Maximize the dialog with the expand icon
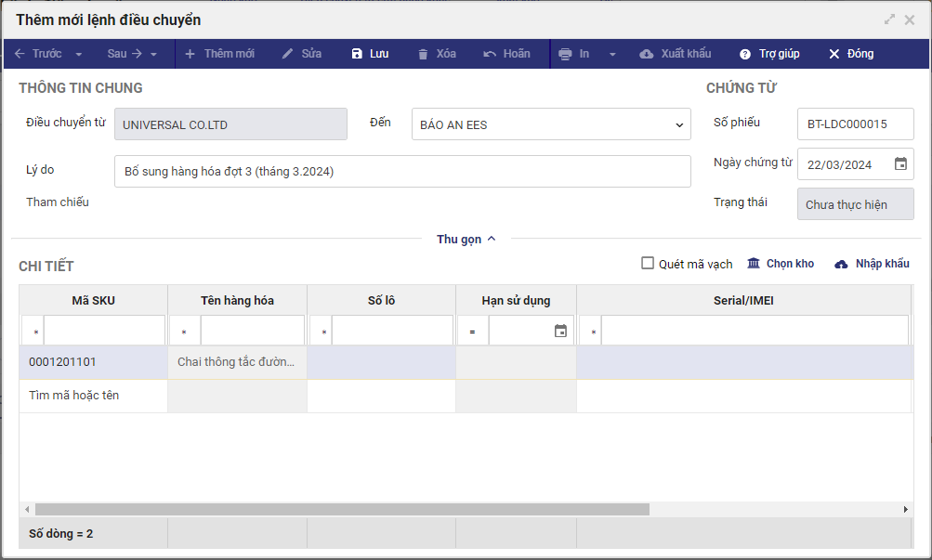Screen dimensions: 932x560 889,20
